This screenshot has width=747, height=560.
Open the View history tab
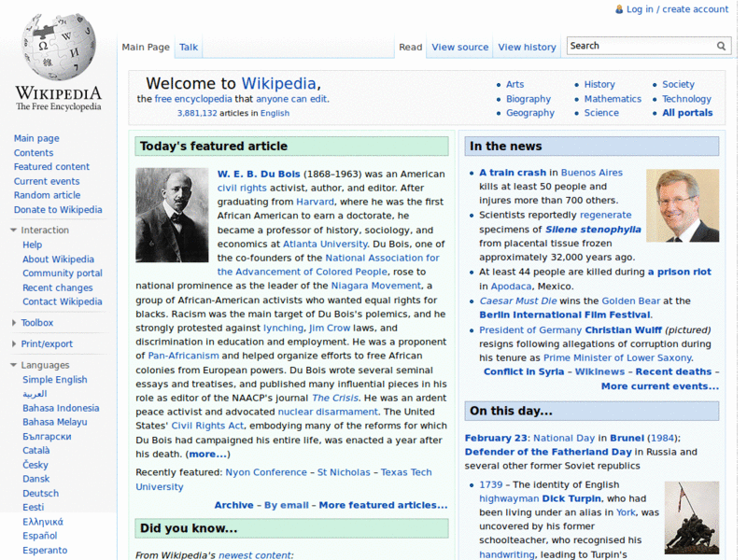[x=527, y=48]
